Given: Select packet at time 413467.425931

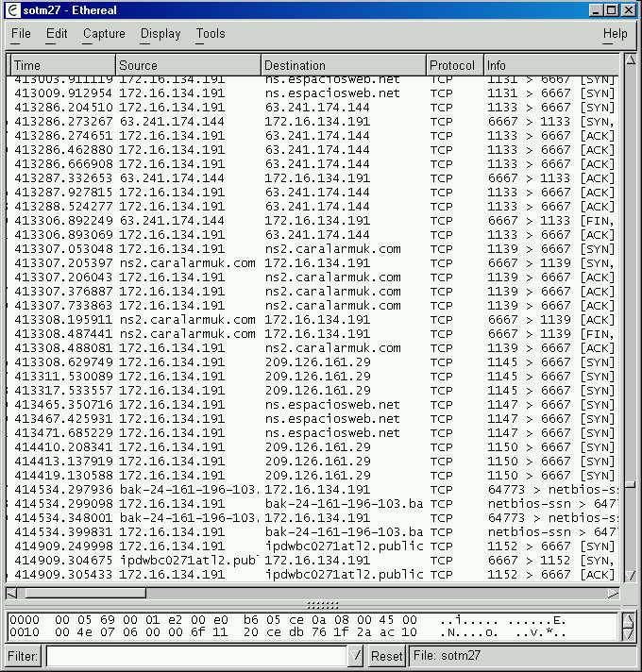Looking at the screenshot, I should pyautogui.click(x=313, y=418).
